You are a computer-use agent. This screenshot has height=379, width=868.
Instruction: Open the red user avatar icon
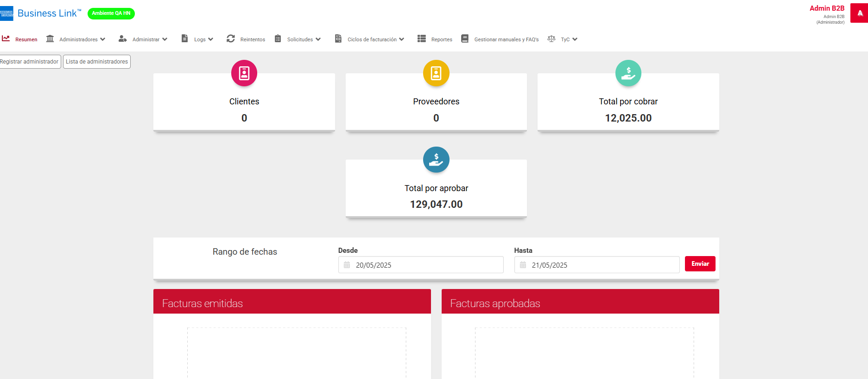(859, 13)
